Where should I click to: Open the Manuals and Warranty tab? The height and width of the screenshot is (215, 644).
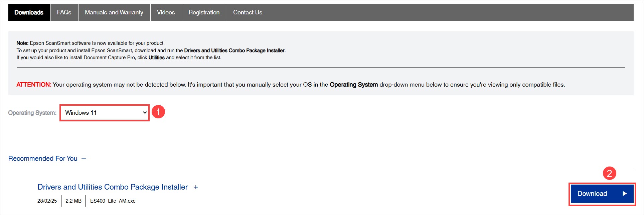[114, 12]
